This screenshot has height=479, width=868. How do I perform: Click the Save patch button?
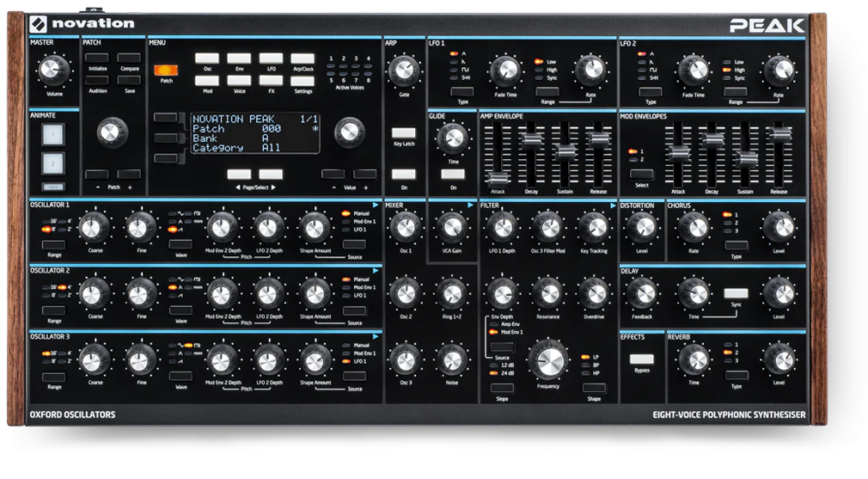[x=129, y=80]
